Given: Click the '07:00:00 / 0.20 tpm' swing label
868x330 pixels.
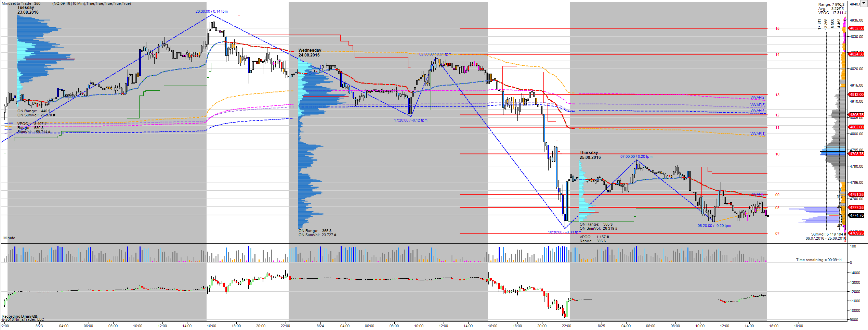Looking at the screenshot, I should [x=636, y=156].
